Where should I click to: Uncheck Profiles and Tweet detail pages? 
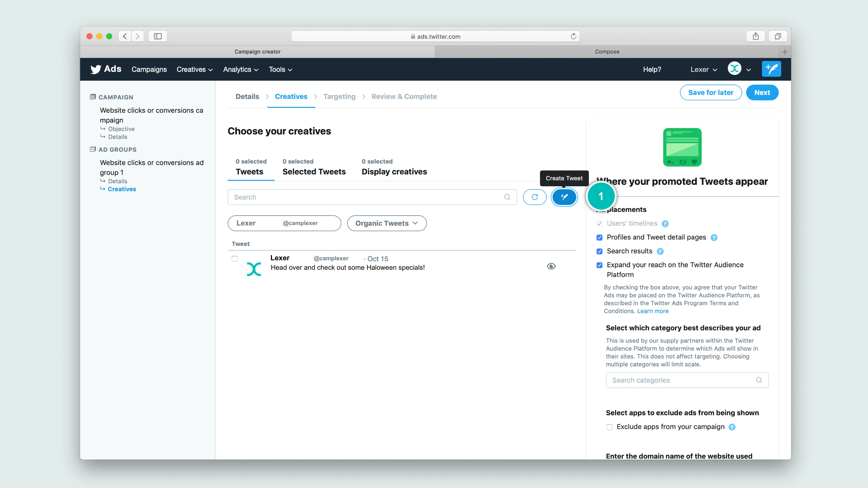point(599,237)
